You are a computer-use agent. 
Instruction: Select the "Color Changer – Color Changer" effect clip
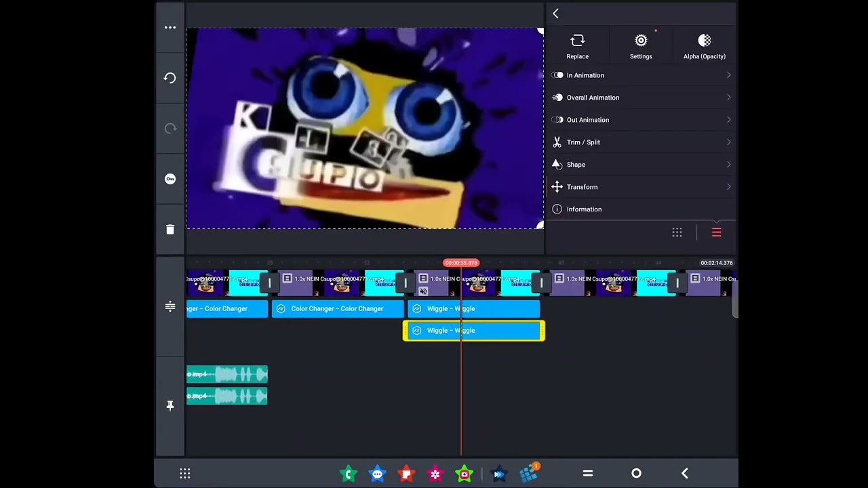tap(337, 308)
